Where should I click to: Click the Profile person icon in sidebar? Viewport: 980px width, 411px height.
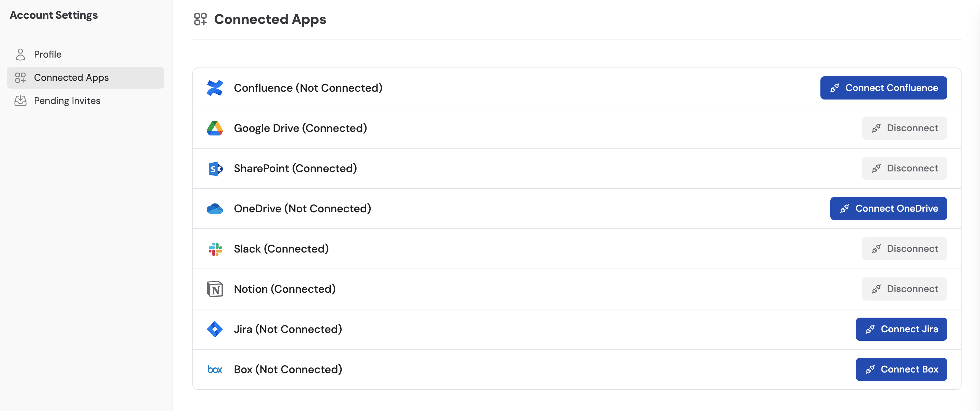coord(20,54)
